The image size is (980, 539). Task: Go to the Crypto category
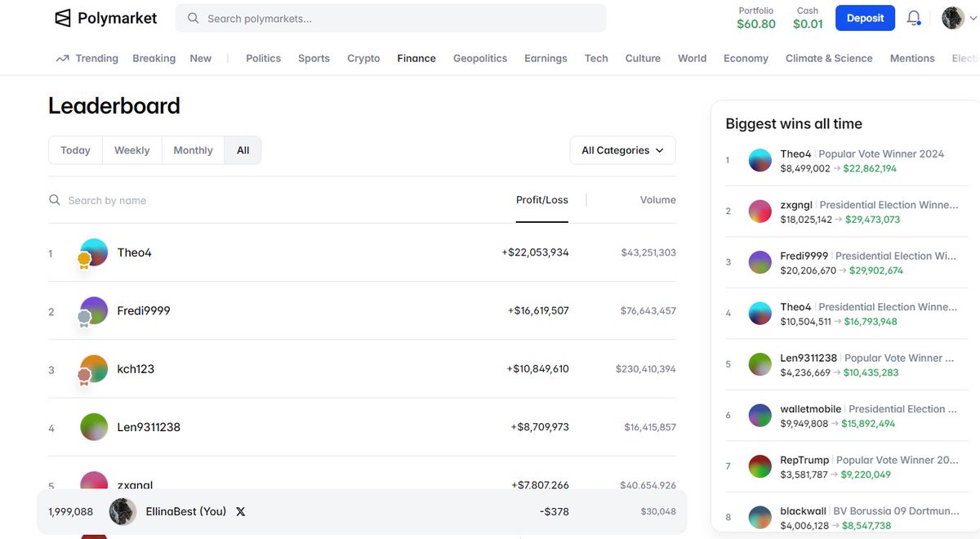click(363, 58)
